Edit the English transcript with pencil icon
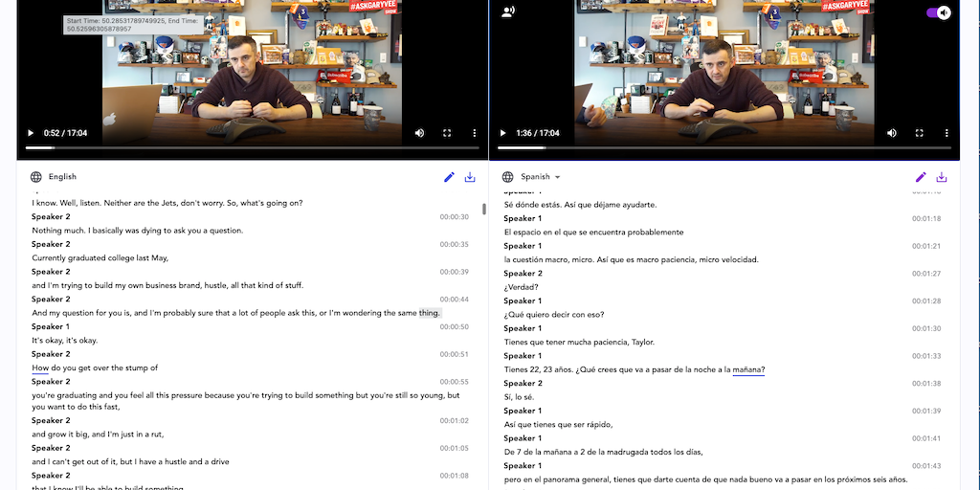Image resolution: width=980 pixels, height=490 pixels. tap(449, 177)
